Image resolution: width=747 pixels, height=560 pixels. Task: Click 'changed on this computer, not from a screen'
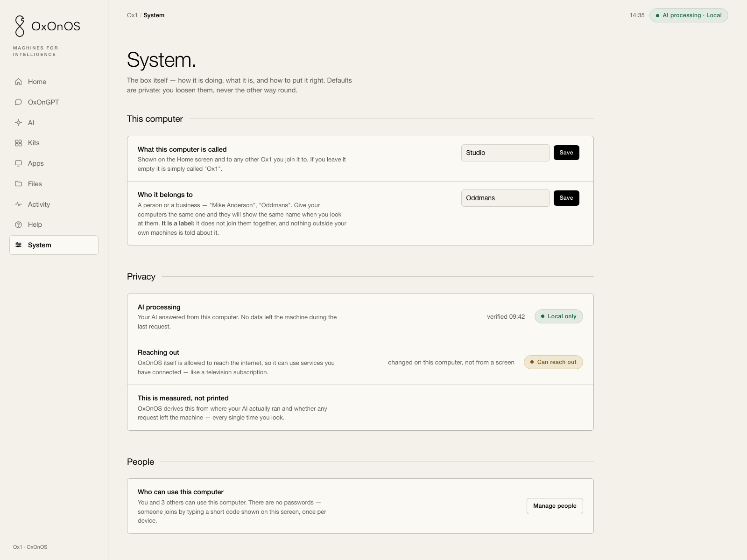click(451, 362)
